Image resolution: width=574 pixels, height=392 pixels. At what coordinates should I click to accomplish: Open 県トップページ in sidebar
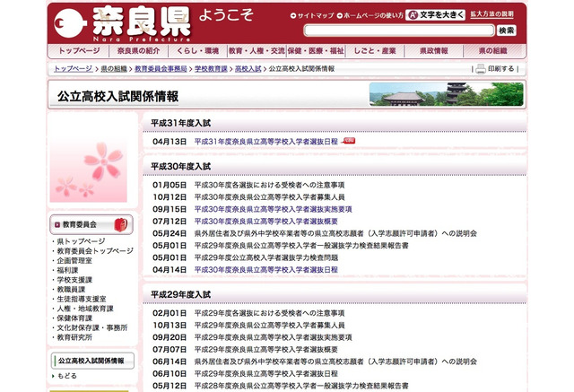pos(81,241)
